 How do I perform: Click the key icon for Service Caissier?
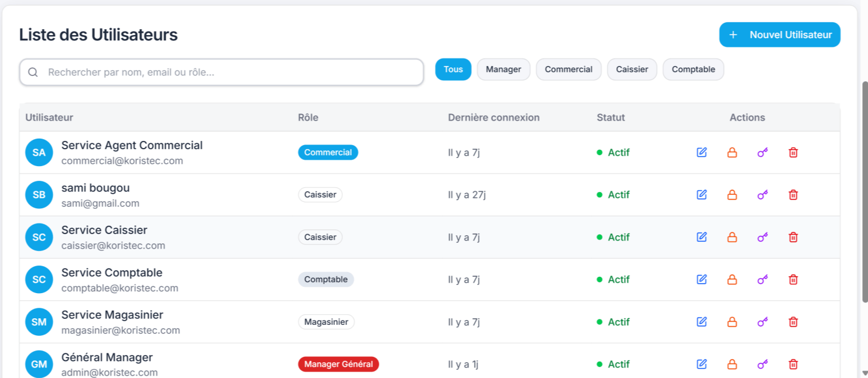pyautogui.click(x=762, y=237)
